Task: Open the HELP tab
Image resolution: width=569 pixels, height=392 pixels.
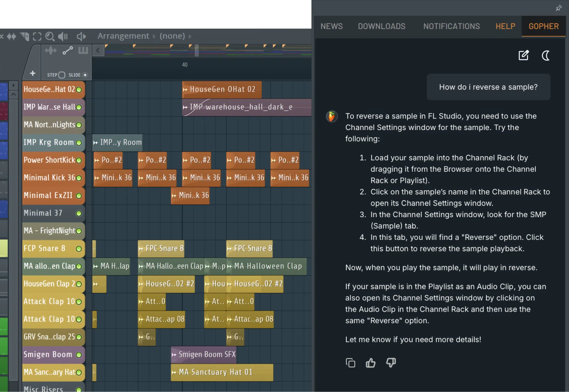Action: coord(505,26)
